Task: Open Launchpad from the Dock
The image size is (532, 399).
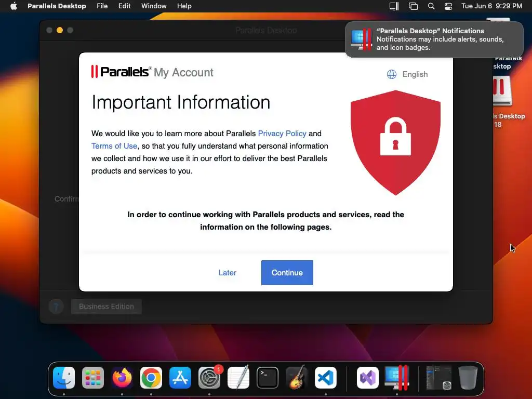Action: [x=93, y=378]
